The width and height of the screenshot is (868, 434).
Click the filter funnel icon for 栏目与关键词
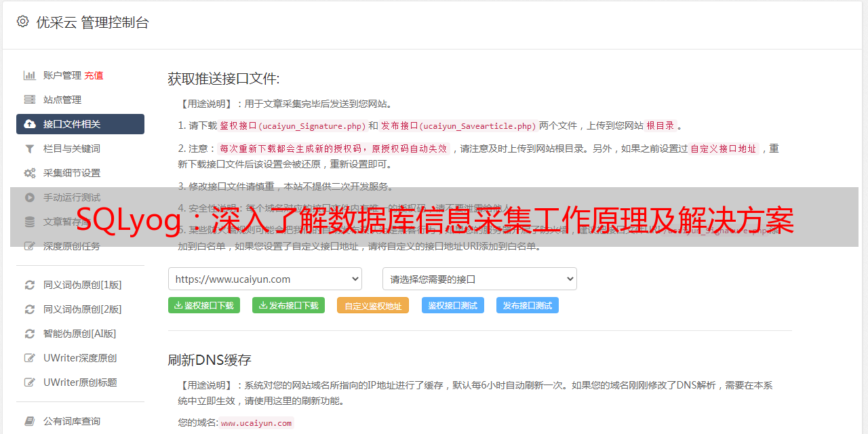(30, 149)
